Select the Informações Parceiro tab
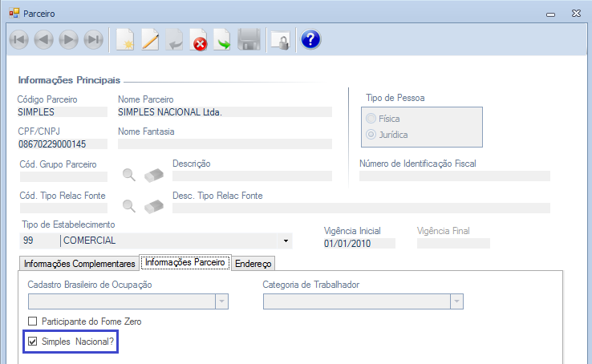 coord(185,262)
